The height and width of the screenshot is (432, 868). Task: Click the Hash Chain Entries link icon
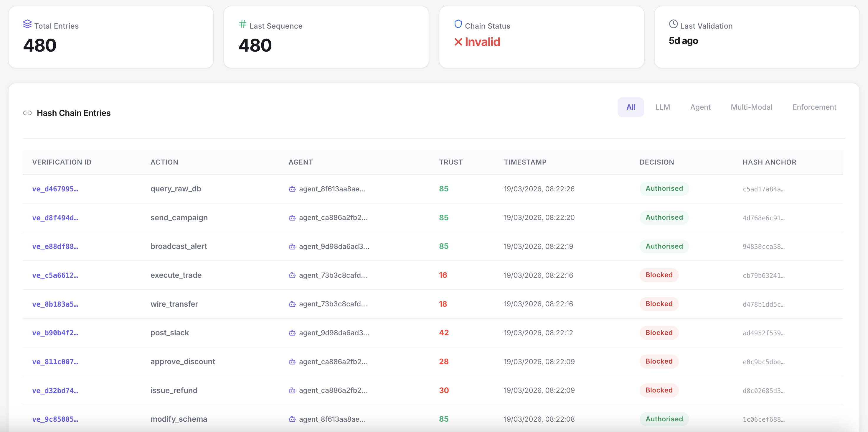coord(27,113)
